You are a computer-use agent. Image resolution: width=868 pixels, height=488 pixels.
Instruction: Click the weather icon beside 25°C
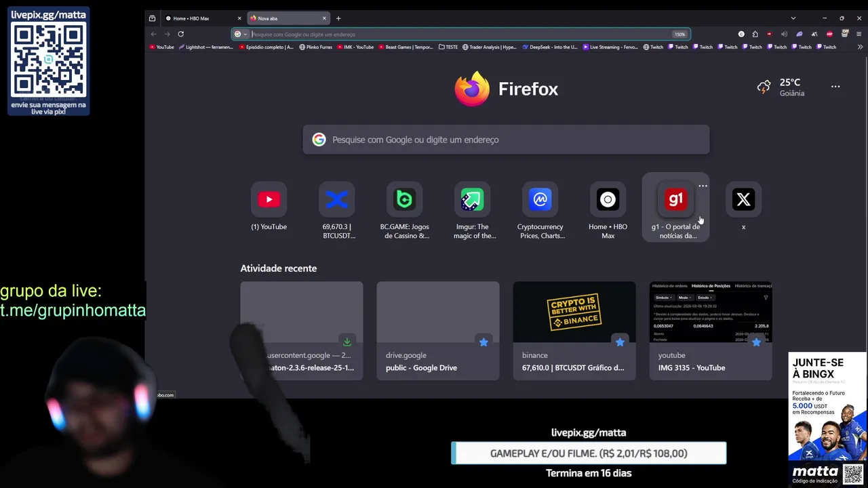(x=764, y=87)
